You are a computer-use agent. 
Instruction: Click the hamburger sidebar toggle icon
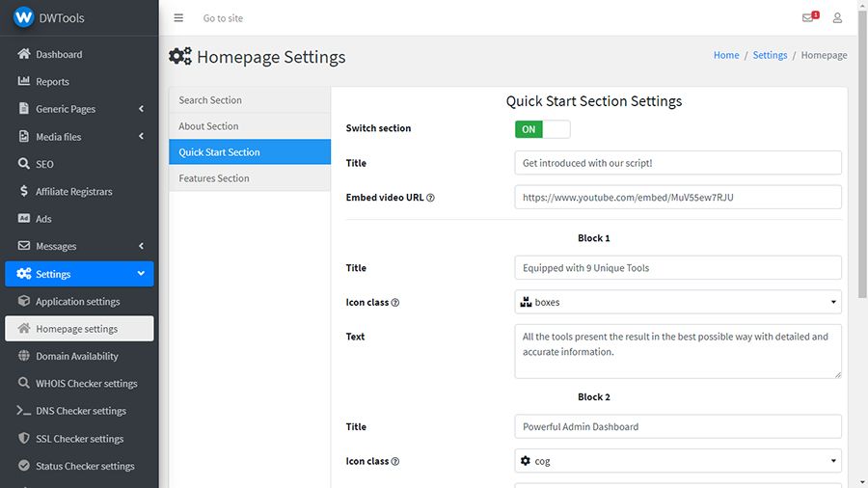178,18
